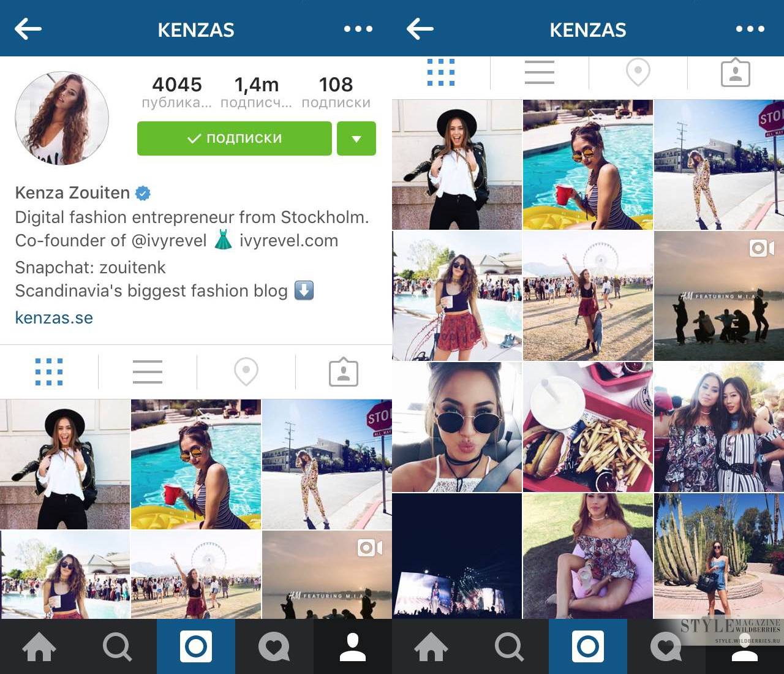
Task: Open camera tab in right bottom bar
Action: tap(588, 646)
